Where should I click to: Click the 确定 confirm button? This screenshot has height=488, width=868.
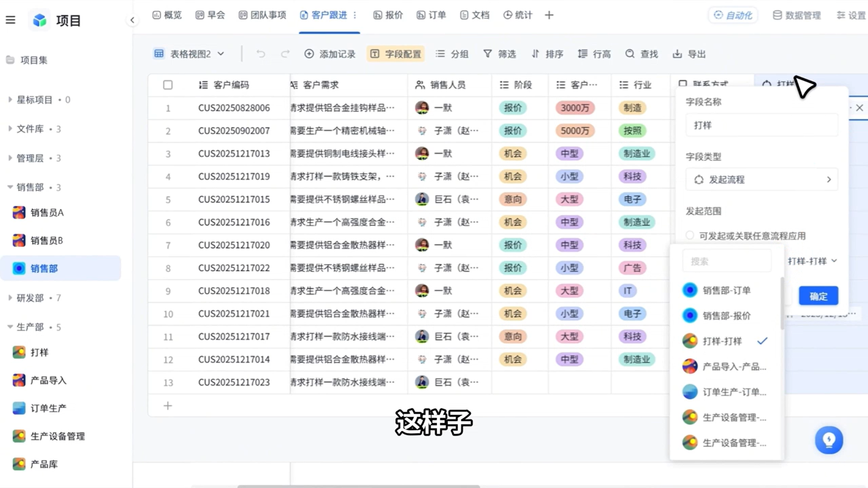818,296
